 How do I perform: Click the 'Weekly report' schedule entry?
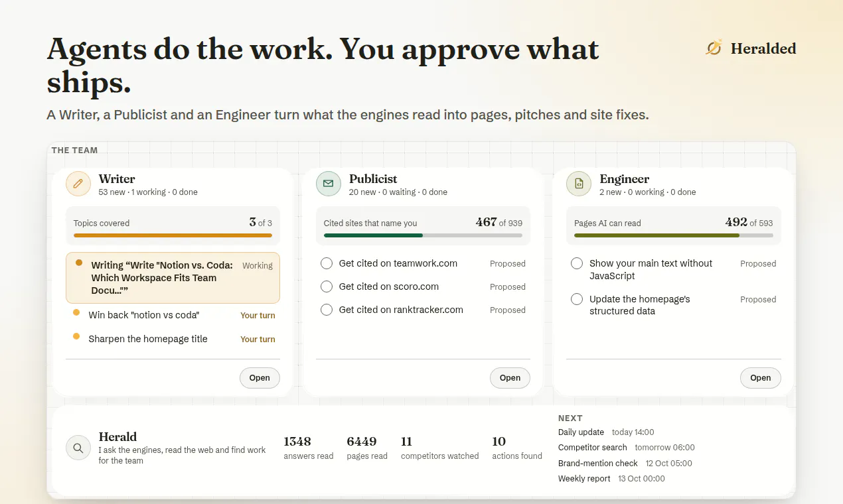(x=611, y=479)
